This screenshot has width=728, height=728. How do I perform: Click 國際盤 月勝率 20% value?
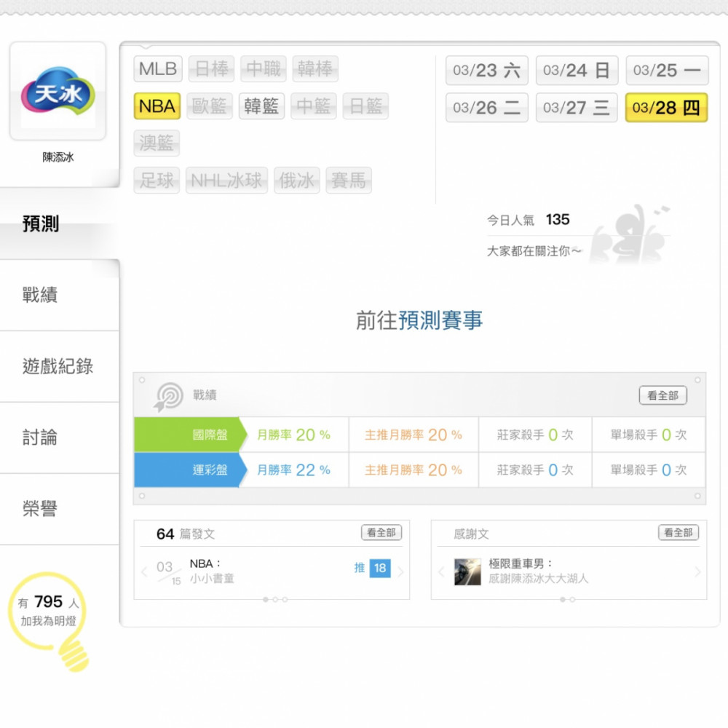pos(294,435)
